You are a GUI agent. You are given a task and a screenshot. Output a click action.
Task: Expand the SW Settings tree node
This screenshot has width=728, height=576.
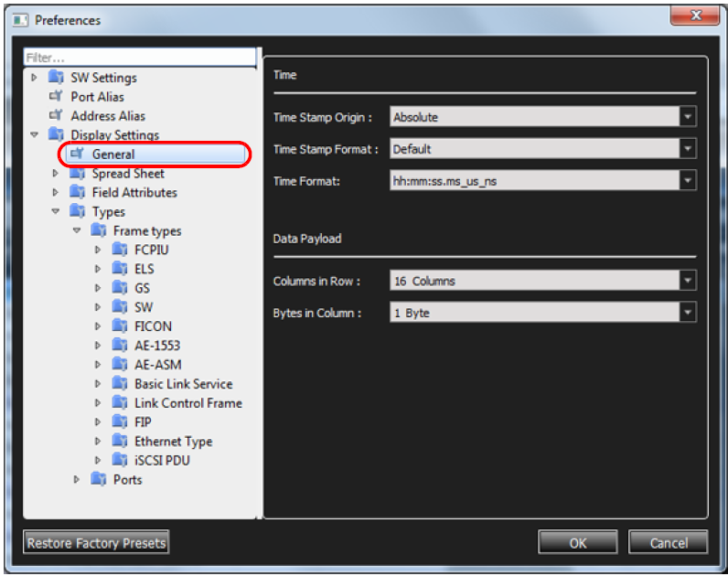(34, 77)
